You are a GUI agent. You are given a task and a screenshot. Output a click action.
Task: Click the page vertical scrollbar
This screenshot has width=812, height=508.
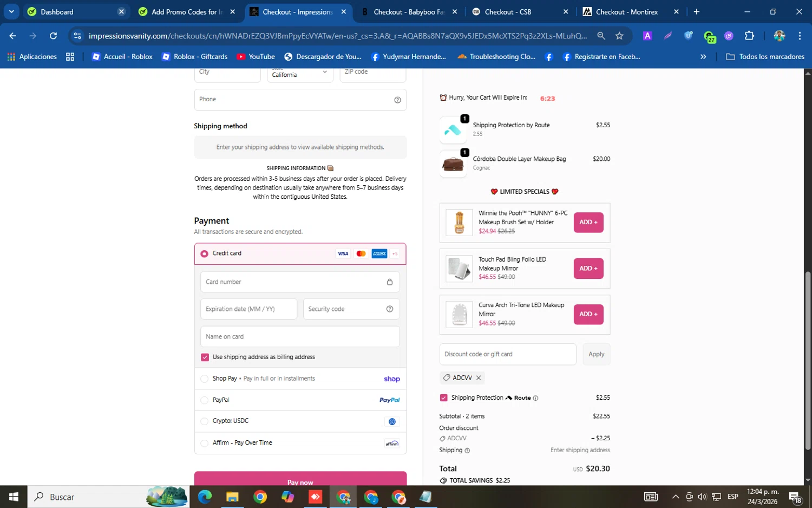pos(808,360)
